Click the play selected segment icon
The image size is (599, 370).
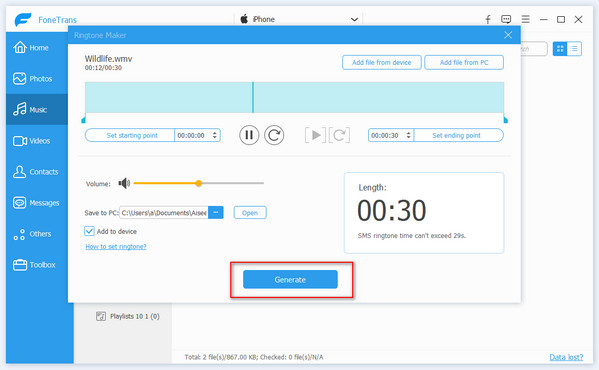point(316,135)
